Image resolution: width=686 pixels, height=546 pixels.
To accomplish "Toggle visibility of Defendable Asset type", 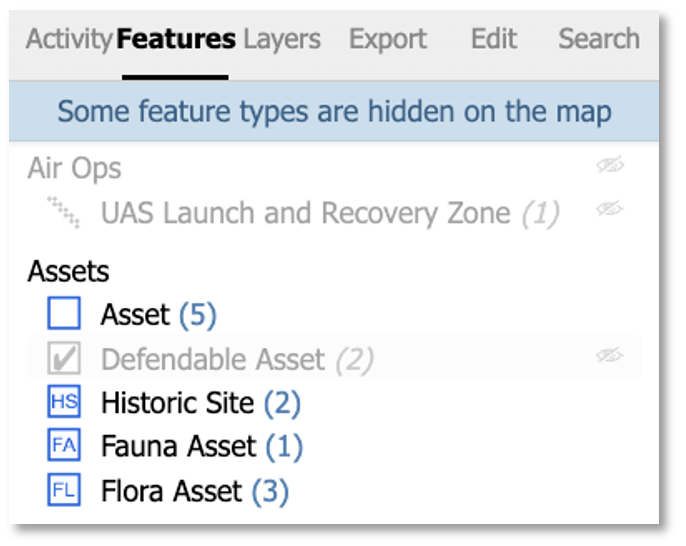I will point(609,355).
